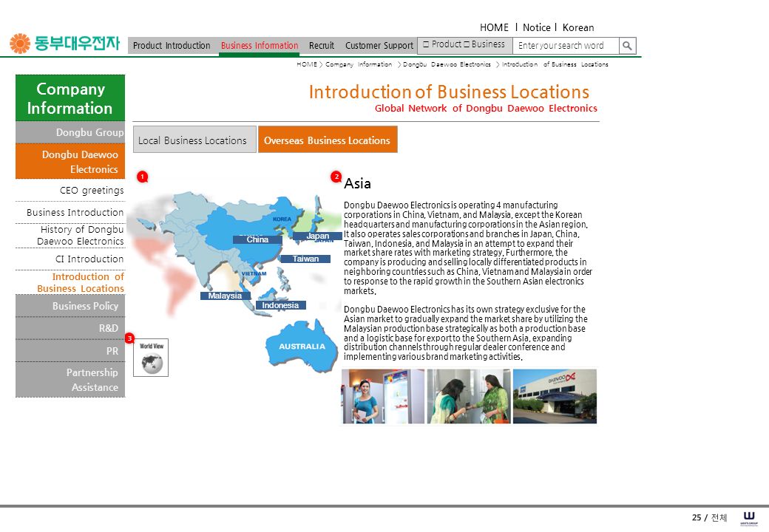
Task: Open CEO greetings page
Action: click(x=91, y=190)
